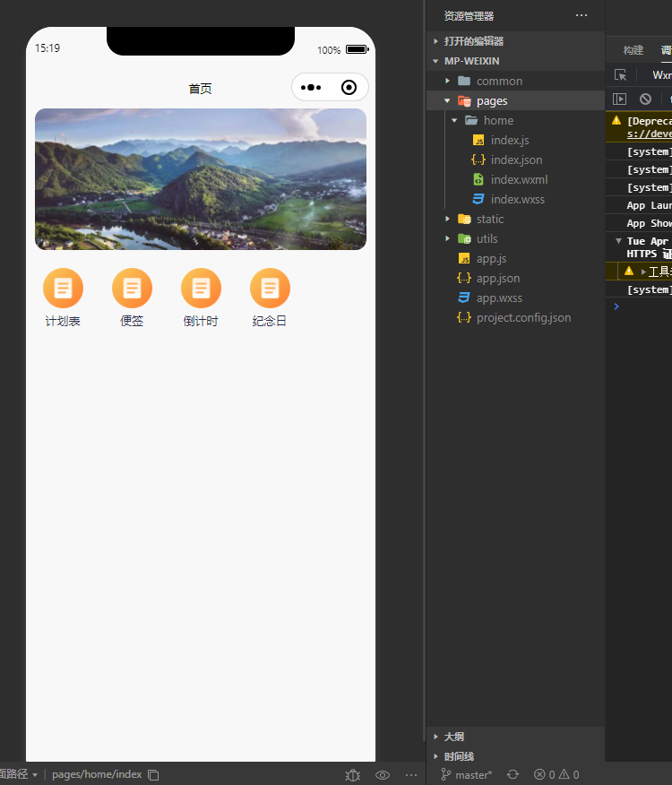This screenshot has height=785, width=672.
Task: Expand the utils folder
Action: [x=516, y=238]
